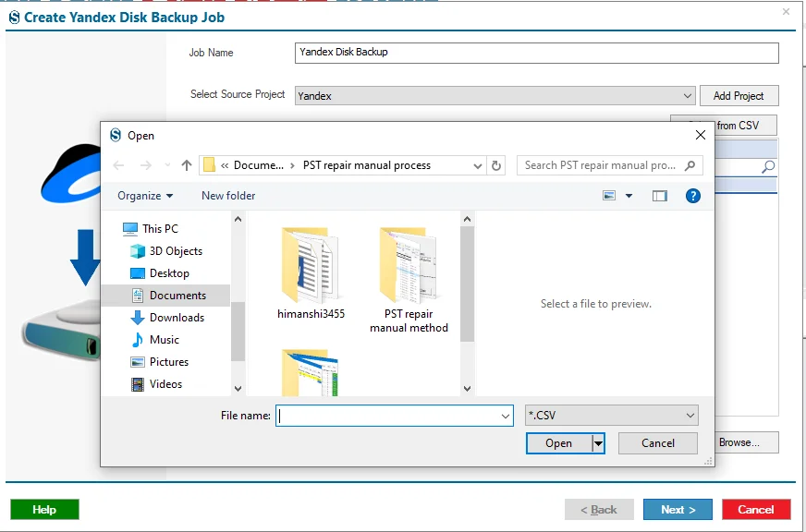Select the PST repair manual method folder
Screen dimensions: 806x532
click(409, 280)
